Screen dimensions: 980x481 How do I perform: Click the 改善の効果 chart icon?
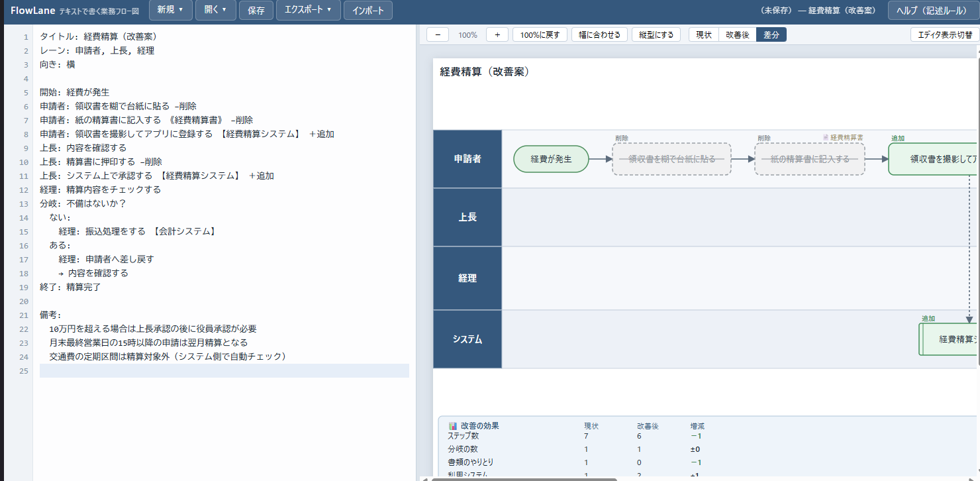[453, 426]
